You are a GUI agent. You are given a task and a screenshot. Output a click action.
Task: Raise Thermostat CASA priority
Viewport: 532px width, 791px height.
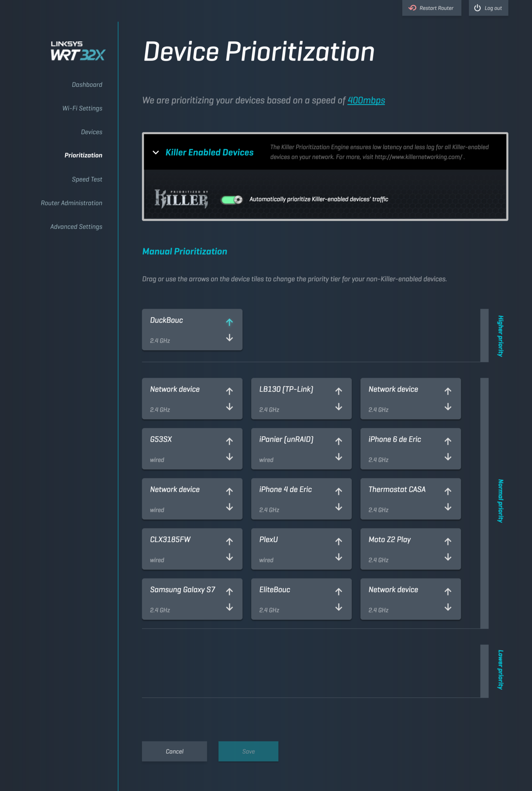448,491
